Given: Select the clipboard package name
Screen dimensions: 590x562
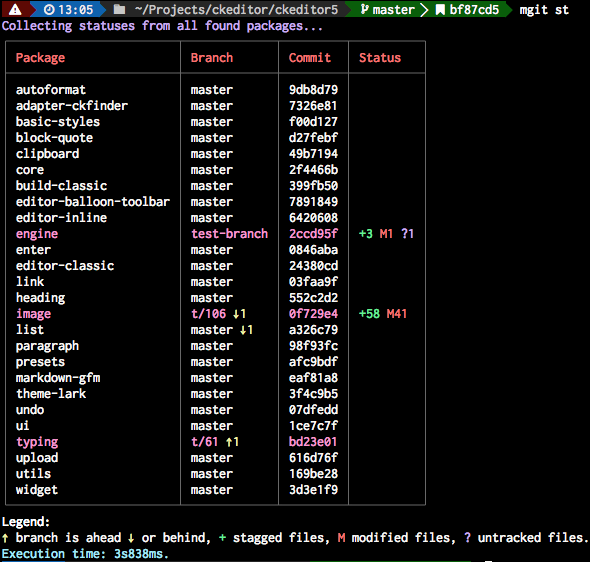Looking at the screenshot, I should (47, 154).
